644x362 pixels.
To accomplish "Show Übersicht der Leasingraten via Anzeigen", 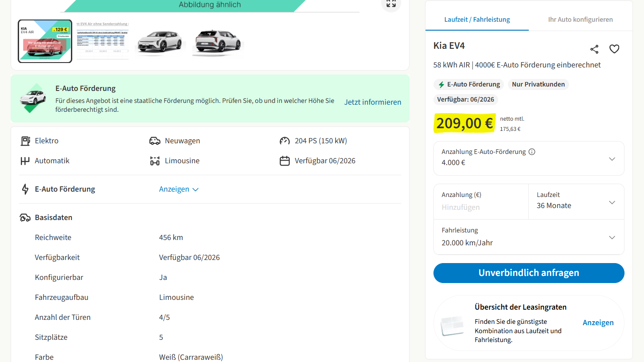I will click(x=598, y=323).
